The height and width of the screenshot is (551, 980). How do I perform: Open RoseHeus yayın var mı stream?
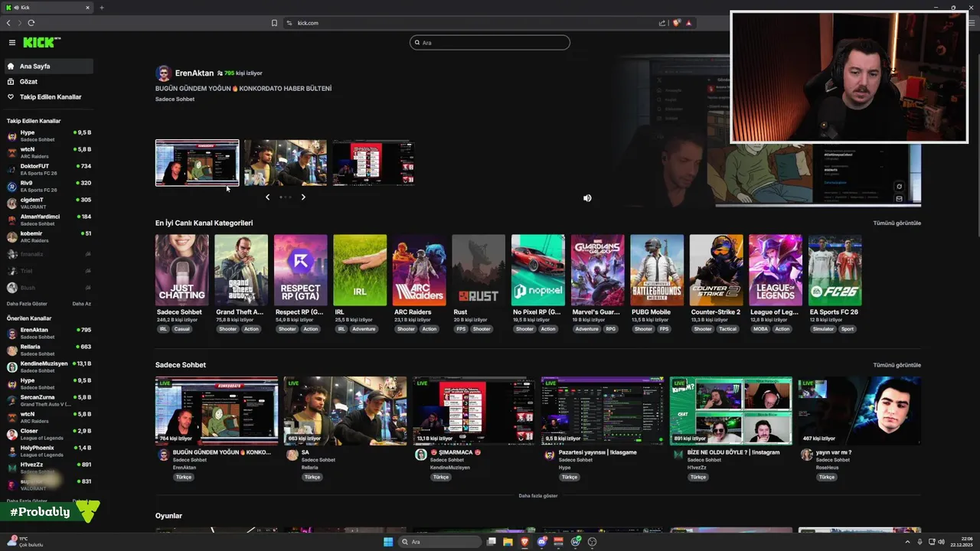point(860,410)
